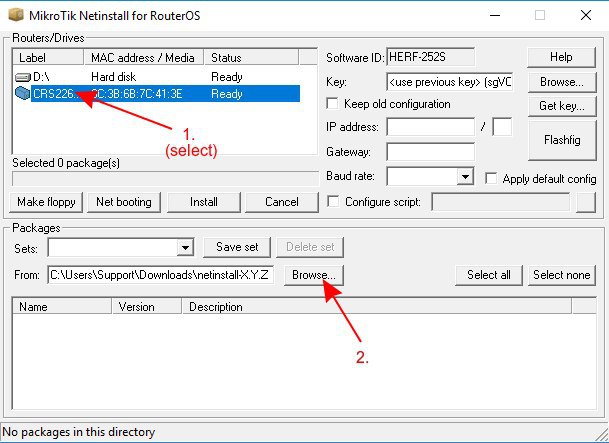Select MAC address 6C:3B:6B:7C:41:3E cell
Screen dimensions: 609x443
(136, 94)
